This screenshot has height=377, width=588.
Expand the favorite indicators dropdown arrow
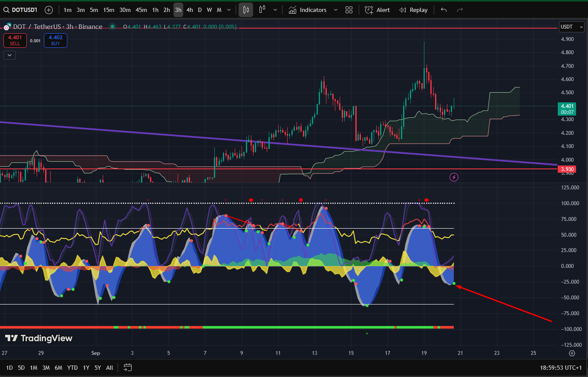point(335,10)
